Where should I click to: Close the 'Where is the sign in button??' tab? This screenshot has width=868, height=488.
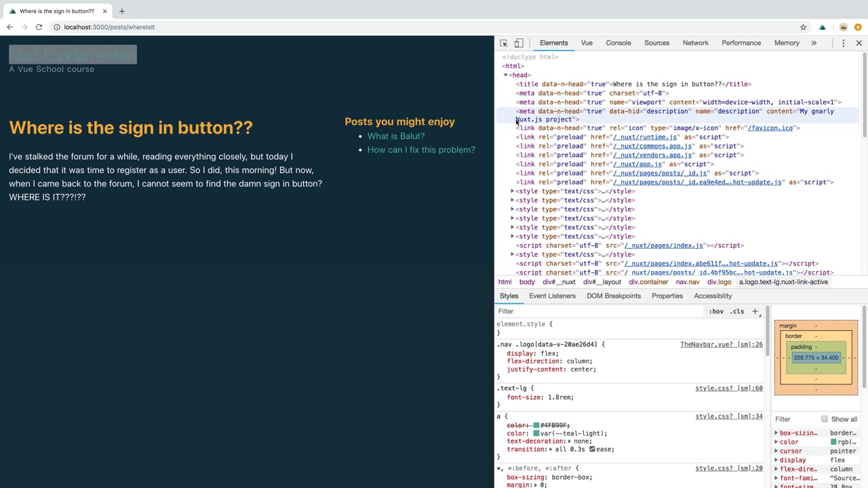click(x=104, y=11)
